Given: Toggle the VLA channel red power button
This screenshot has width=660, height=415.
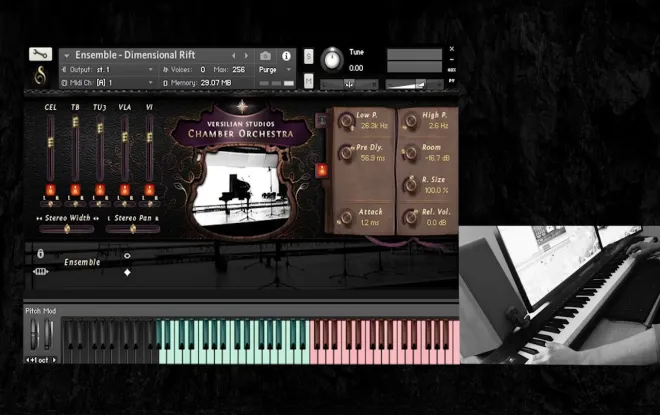Looking at the screenshot, I should [125, 190].
